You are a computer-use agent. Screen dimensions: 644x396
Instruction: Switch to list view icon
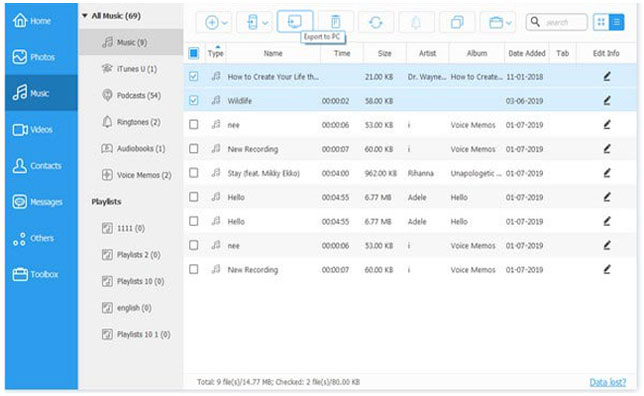pos(616,22)
